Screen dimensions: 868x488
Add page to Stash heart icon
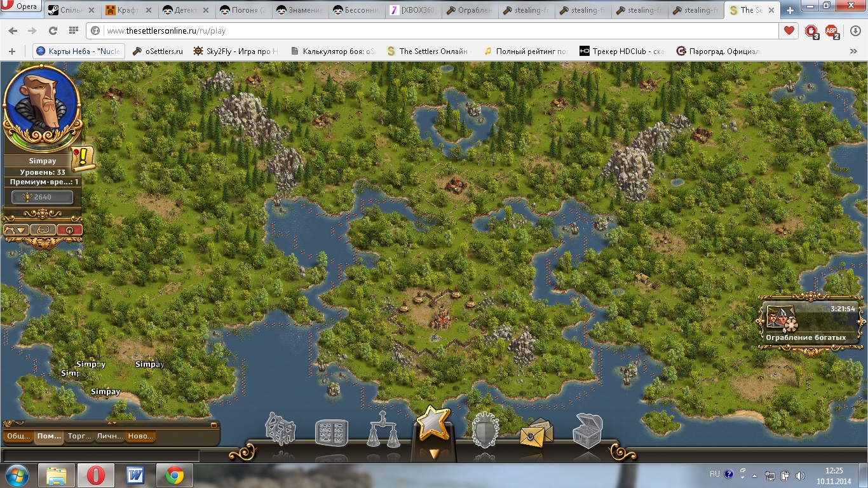click(789, 30)
